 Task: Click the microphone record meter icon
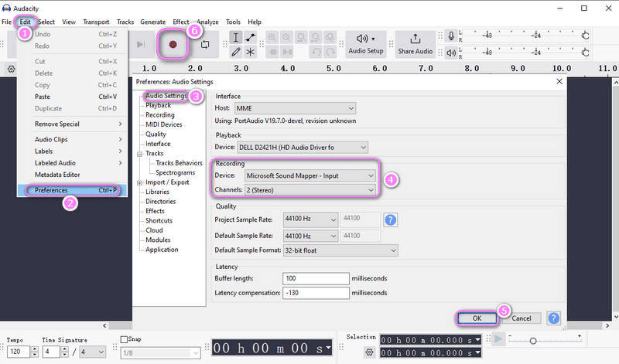[451, 36]
